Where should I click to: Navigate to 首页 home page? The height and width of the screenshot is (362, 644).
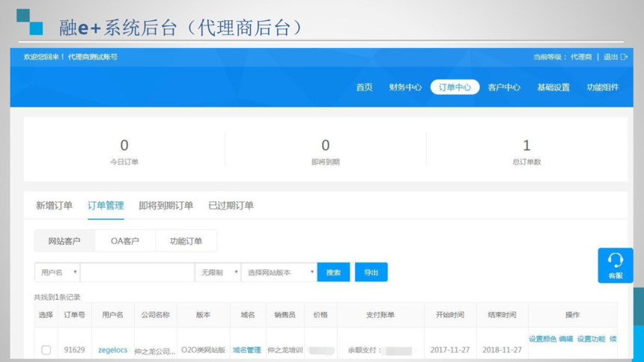coord(364,88)
